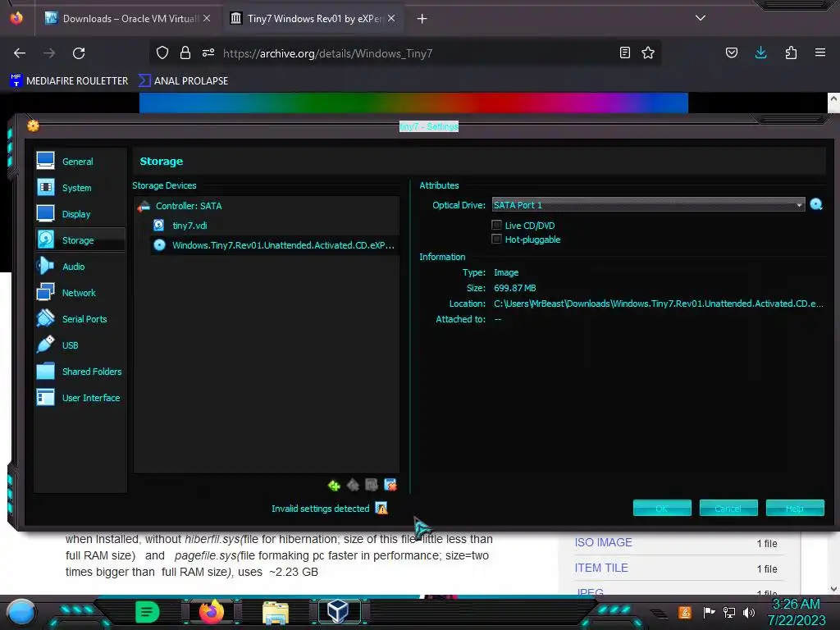Click the page scrollbar up arrow

(x=833, y=99)
